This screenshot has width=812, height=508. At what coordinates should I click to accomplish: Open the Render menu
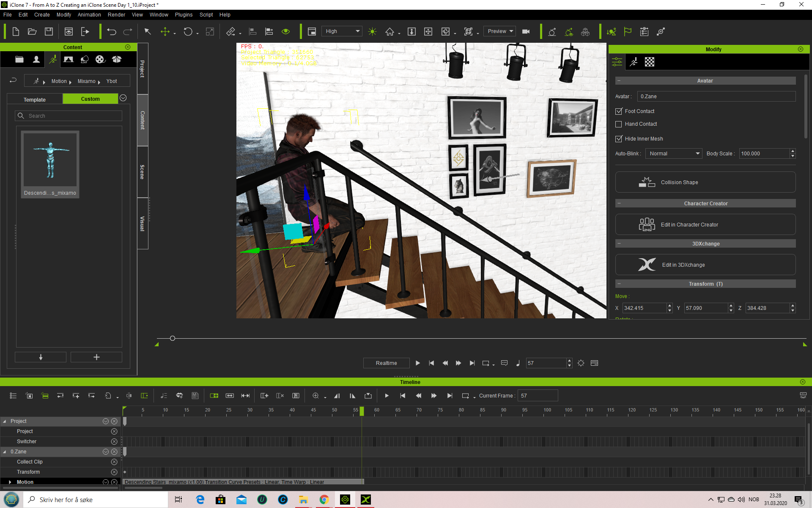(116, 15)
